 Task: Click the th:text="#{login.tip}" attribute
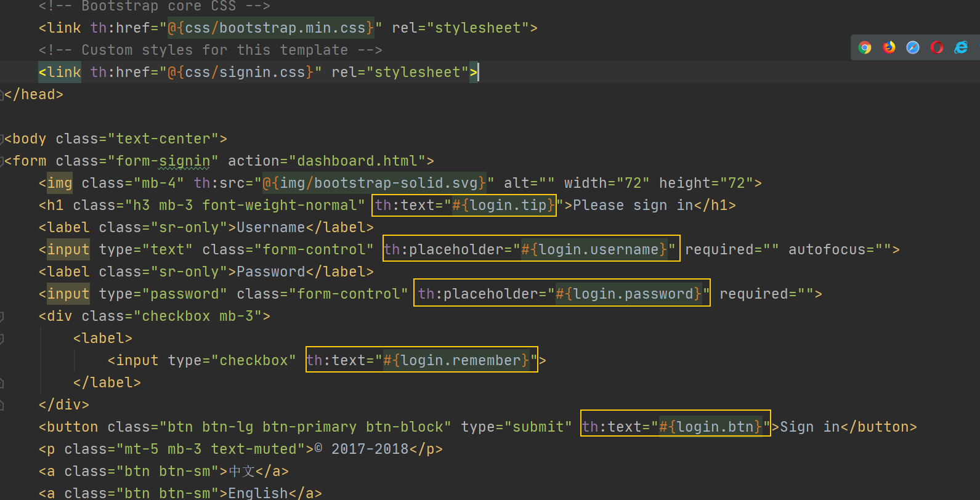464,205
